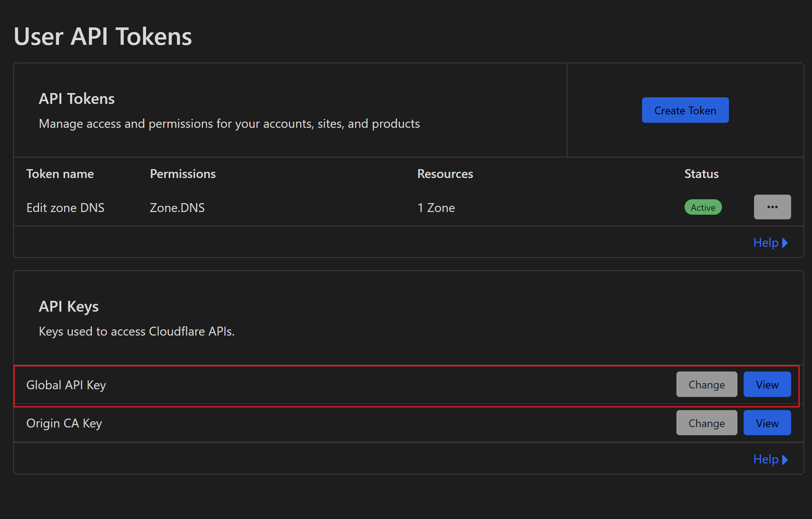Click the User API Tokens page title
Viewport: 812px width, 519px height.
click(x=103, y=36)
